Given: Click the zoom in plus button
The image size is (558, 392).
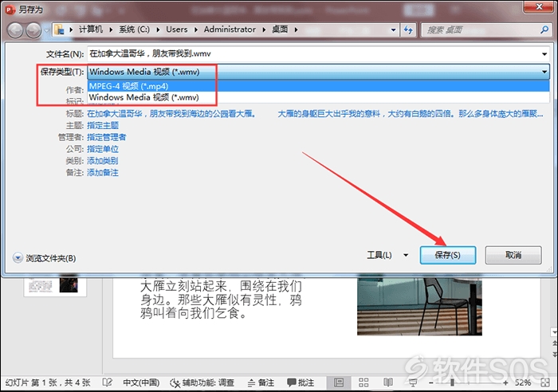Looking at the screenshot, I should tap(505, 383).
